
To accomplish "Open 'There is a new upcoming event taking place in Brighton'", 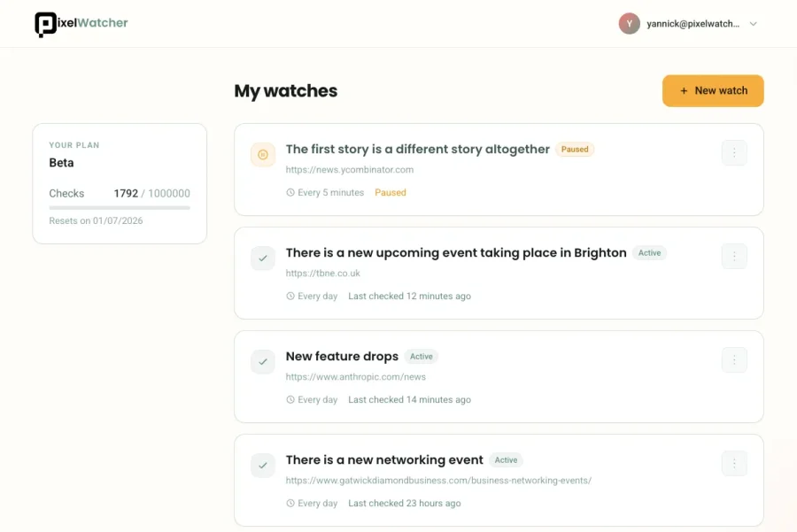I will click(456, 253).
